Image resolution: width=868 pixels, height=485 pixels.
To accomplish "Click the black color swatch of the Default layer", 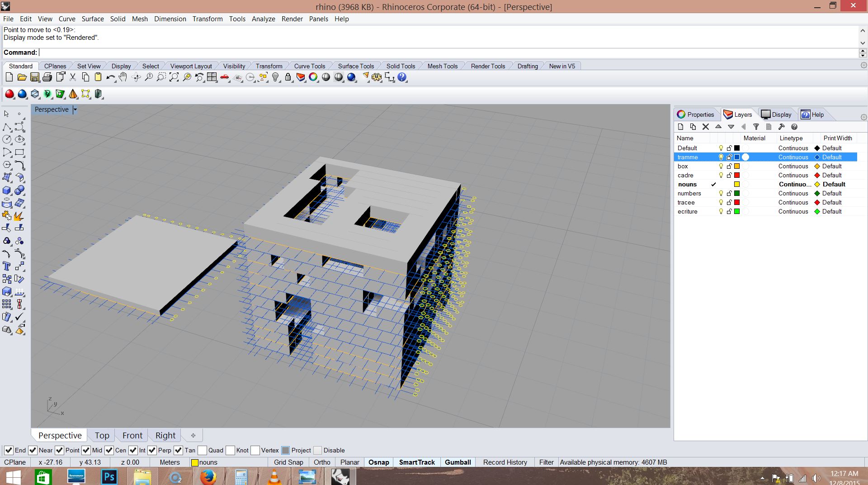I will [x=737, y=148].
